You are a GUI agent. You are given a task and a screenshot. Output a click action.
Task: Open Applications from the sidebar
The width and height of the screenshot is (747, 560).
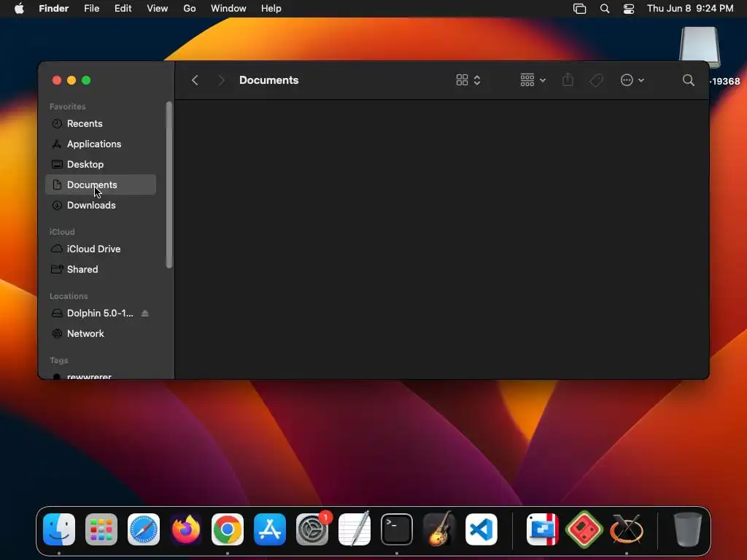pyautogui.click(x=101, y=144)
